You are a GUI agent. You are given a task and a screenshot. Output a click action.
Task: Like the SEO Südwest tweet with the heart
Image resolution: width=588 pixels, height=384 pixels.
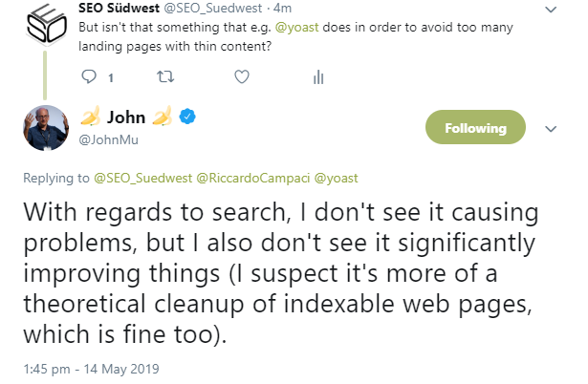click(242, 75)
